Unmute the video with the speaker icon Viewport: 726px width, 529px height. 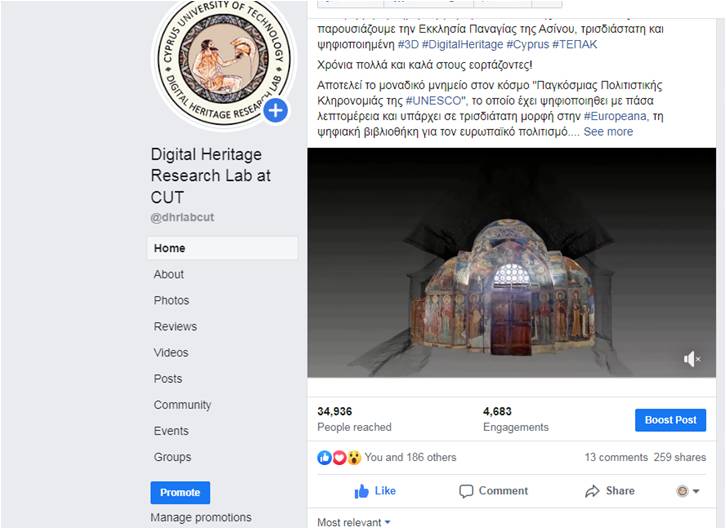click(x=692, y=359)
